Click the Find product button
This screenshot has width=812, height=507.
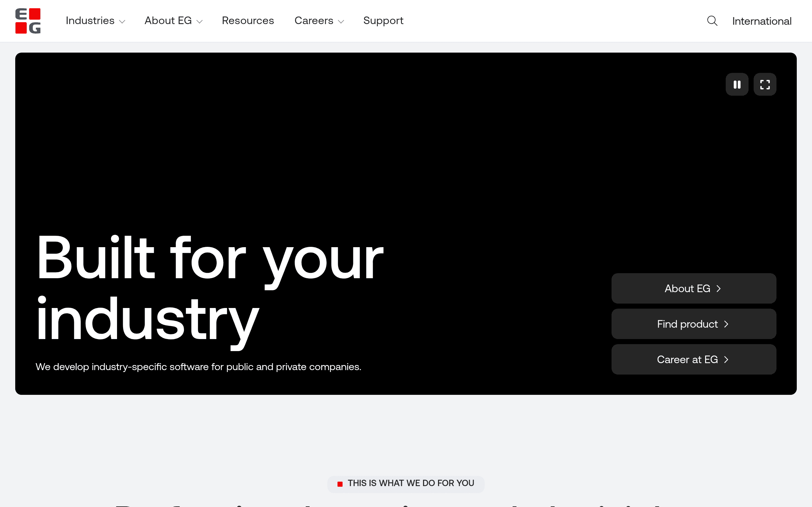[x=694, y=324]
